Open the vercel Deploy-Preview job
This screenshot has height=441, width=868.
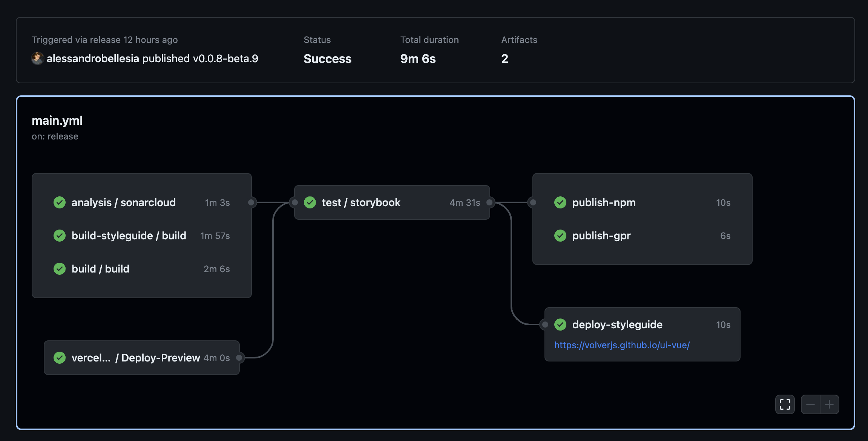click(x=136, y=358)
